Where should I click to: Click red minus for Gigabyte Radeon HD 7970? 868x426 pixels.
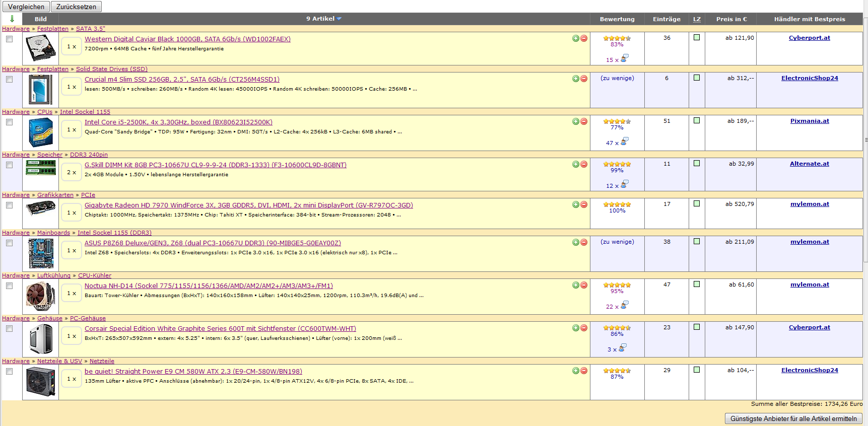(x=584, y=204)
